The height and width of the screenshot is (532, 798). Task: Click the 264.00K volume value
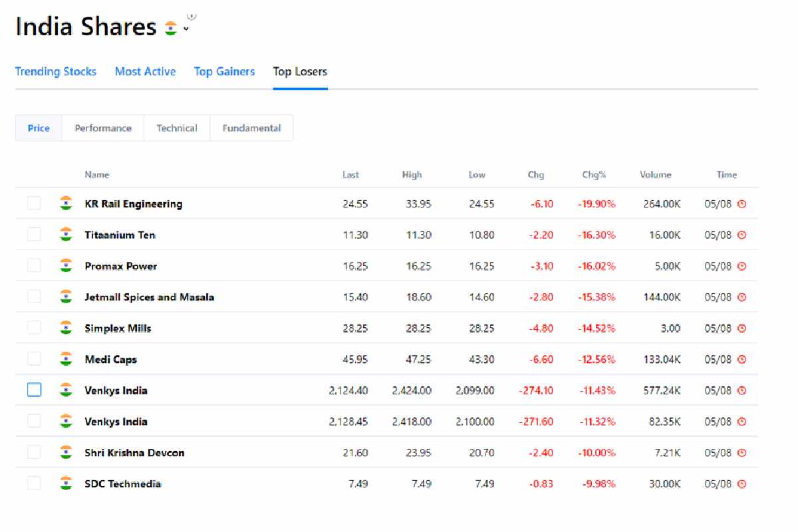tap(662, 204)
